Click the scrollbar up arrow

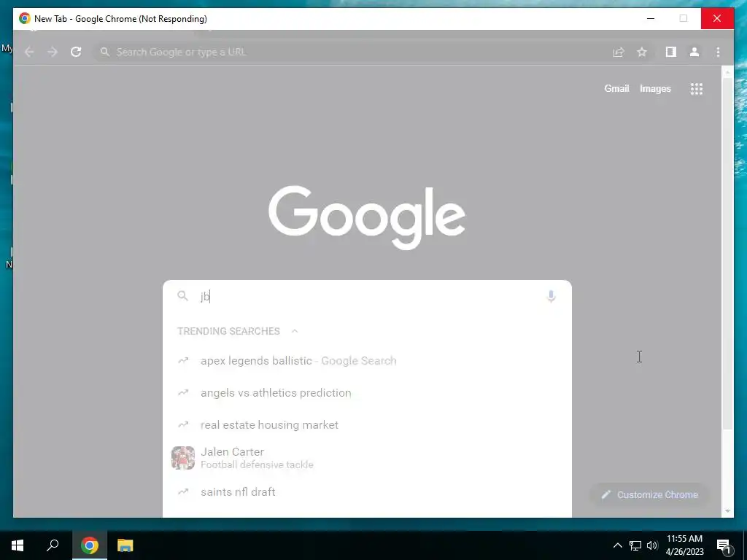click(727, 72)
